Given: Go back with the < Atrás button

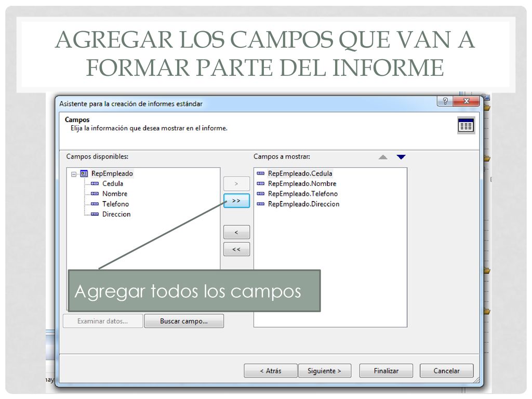Looking at the screenshot, I should [271, 371].
